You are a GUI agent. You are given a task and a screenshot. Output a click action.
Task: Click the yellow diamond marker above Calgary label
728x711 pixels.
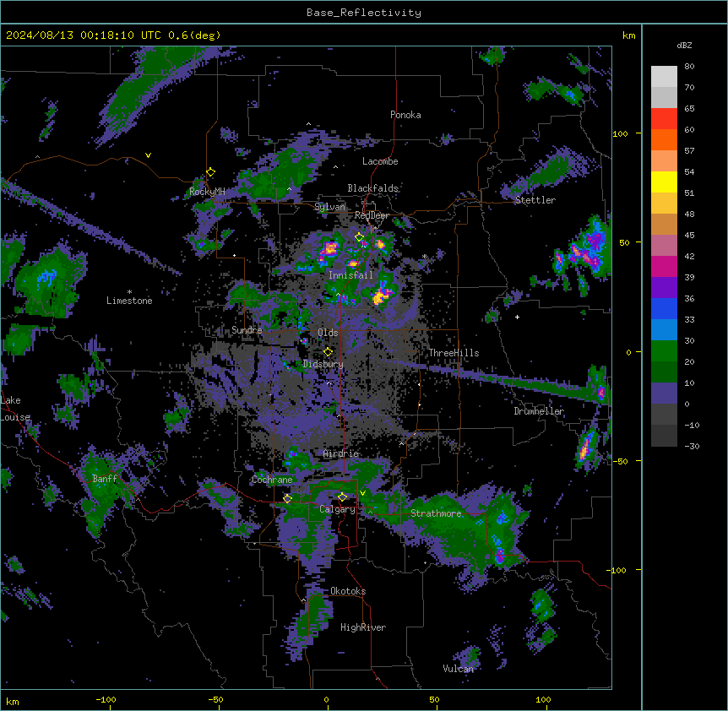coord(342,497)
